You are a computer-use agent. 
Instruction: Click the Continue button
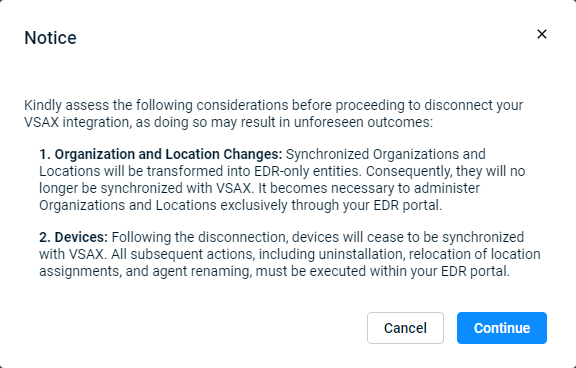[502, 328]
